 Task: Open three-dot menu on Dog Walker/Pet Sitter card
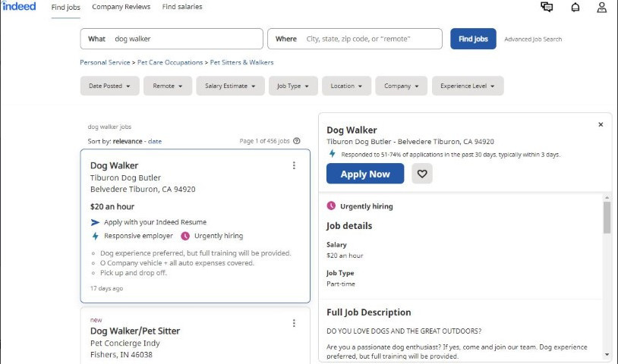tap(294, 323)
